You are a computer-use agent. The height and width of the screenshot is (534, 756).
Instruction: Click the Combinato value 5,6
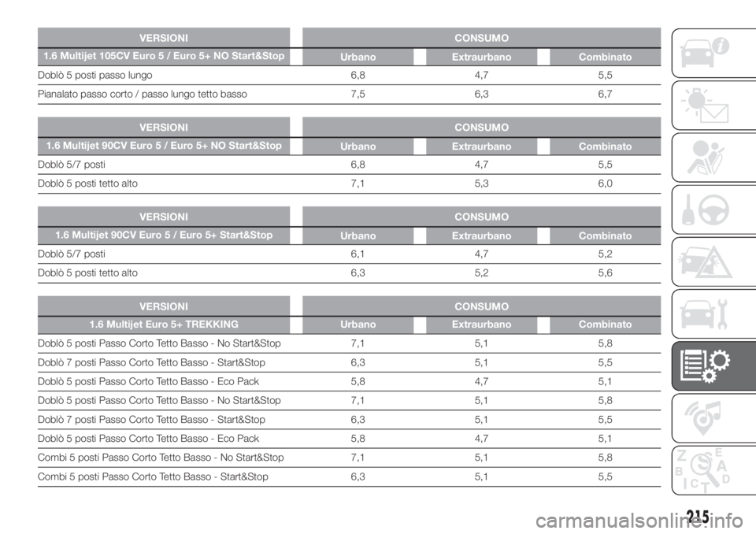605,273
